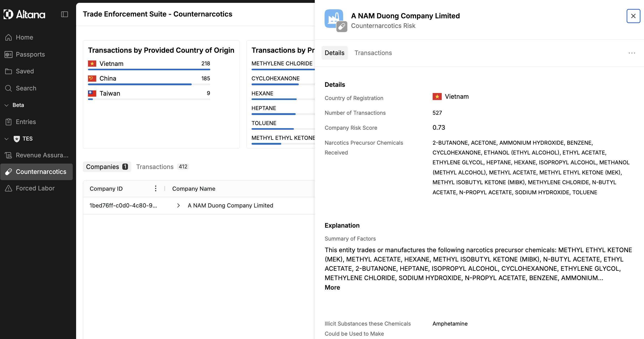Click the Summary of Factors label
Image resolution: width=644 pixels, height=339 pixels.
click(350, 238)
